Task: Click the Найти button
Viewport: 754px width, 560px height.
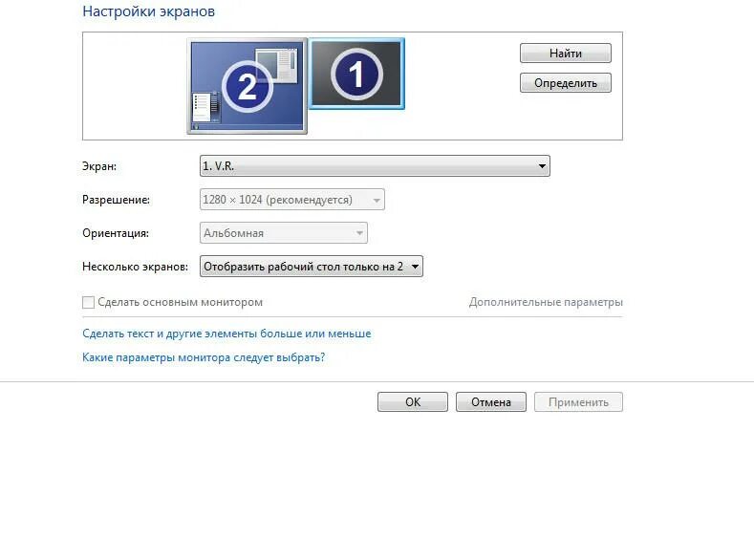Action: pyautogui.click(x=566, y=54)
